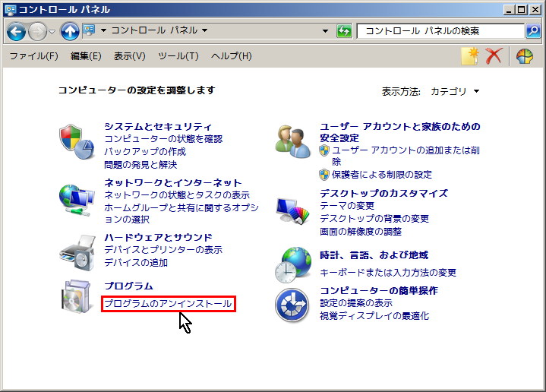The height and width of the screenshot is (392, 546).
Task: Open プログラム category heading
Action: pyautogui.click(x=129, y=286)
